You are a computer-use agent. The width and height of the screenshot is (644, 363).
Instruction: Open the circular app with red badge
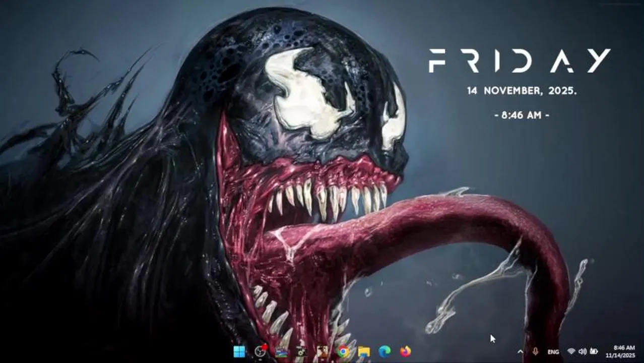261,351
